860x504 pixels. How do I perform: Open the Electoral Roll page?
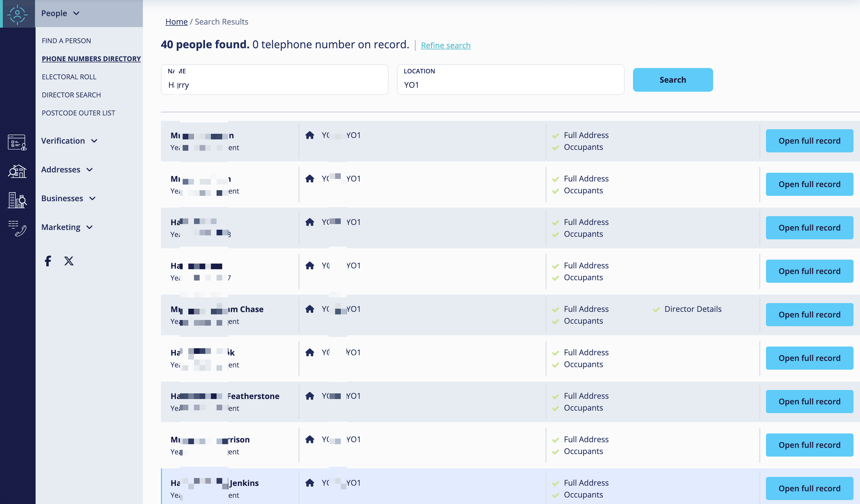pyautogui.click(x=69, y=76)
